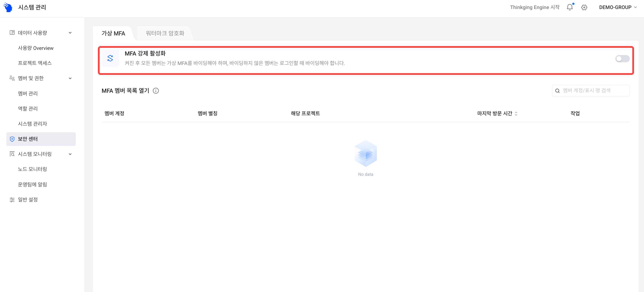Viewport: 644px width, 292px height.
Task: Select 보안 센터 in sidebar
Action: tap(41, 139)
